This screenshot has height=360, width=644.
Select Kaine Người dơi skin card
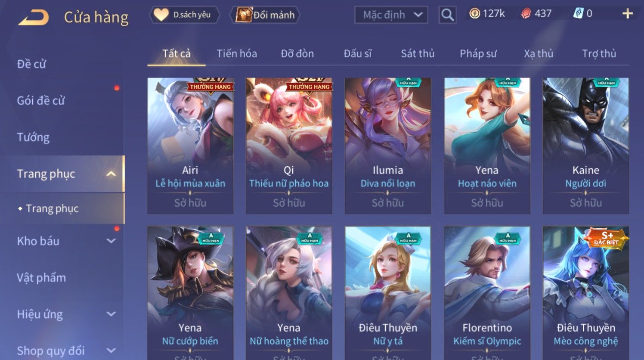585,146
